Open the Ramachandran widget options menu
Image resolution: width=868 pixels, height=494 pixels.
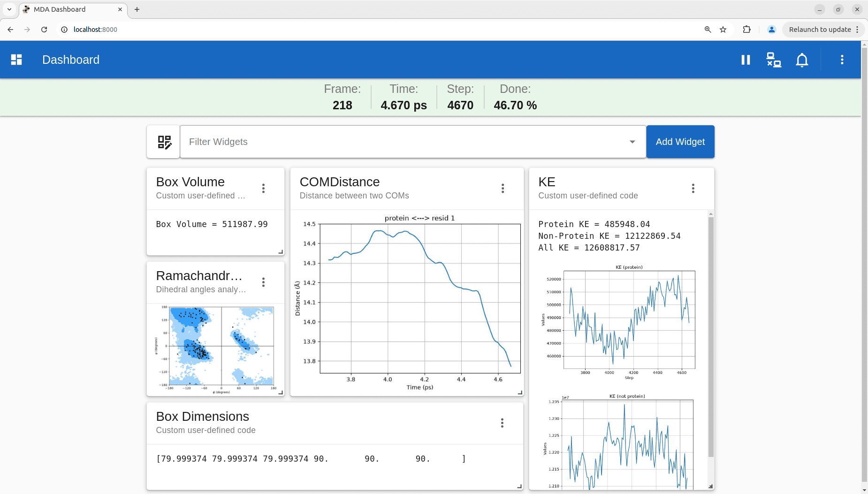(x=264, y=282)
